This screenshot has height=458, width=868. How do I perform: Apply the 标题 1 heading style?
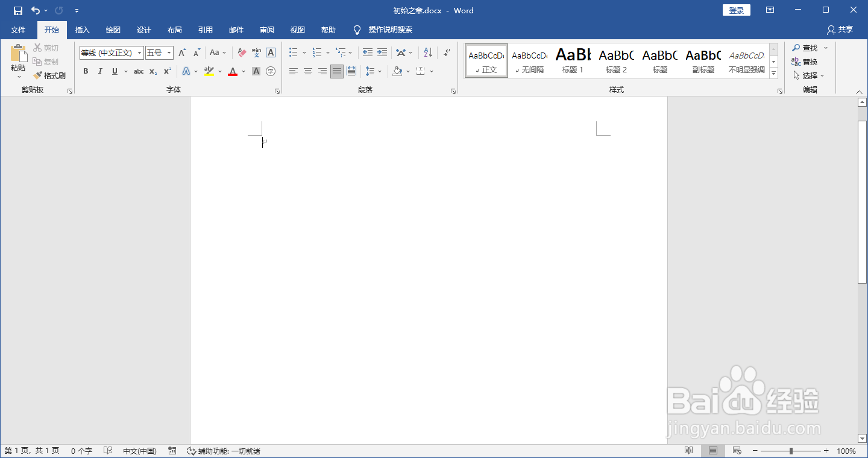click(x=573, y=60)
